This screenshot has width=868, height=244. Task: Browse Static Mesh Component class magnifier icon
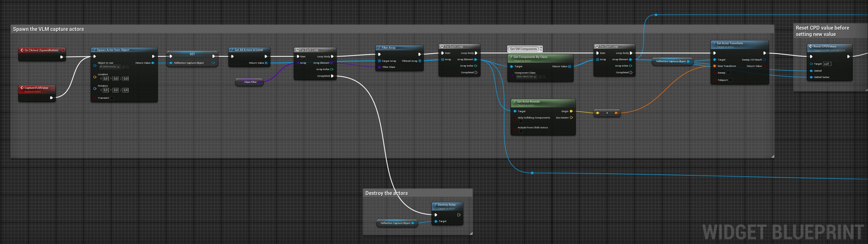(x=544, y=77)
